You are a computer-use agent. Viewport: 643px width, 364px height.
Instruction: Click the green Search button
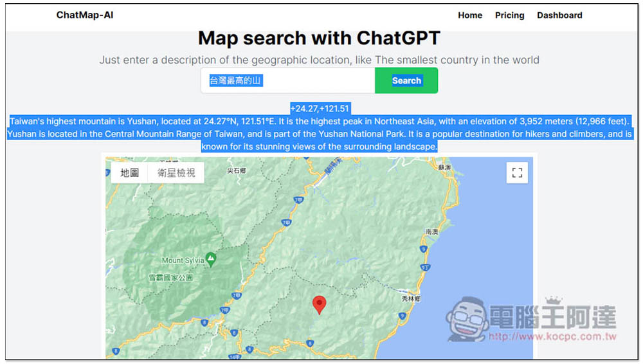click(406, 80)
